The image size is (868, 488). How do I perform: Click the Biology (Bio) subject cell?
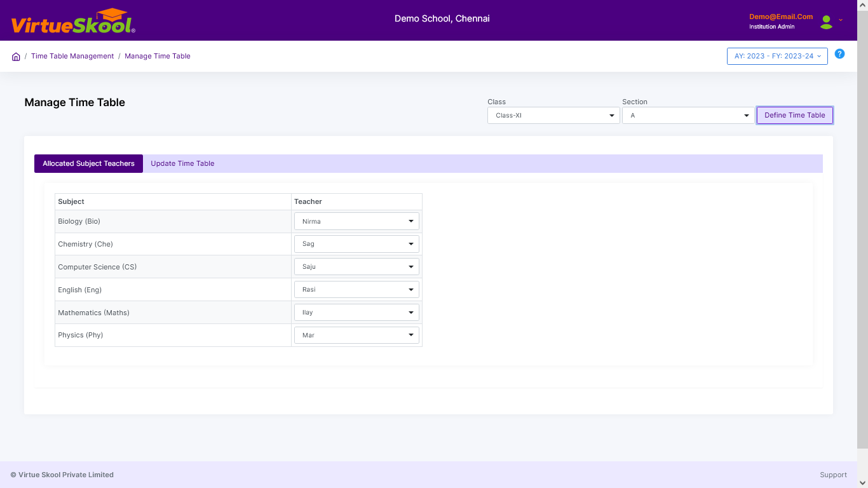[173, 221]
